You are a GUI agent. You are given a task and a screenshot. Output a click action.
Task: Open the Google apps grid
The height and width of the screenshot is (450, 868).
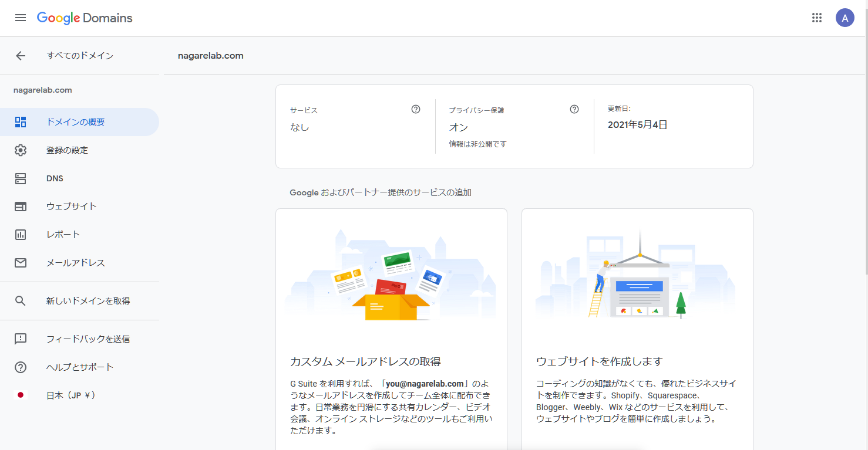(x=817, y=18)
